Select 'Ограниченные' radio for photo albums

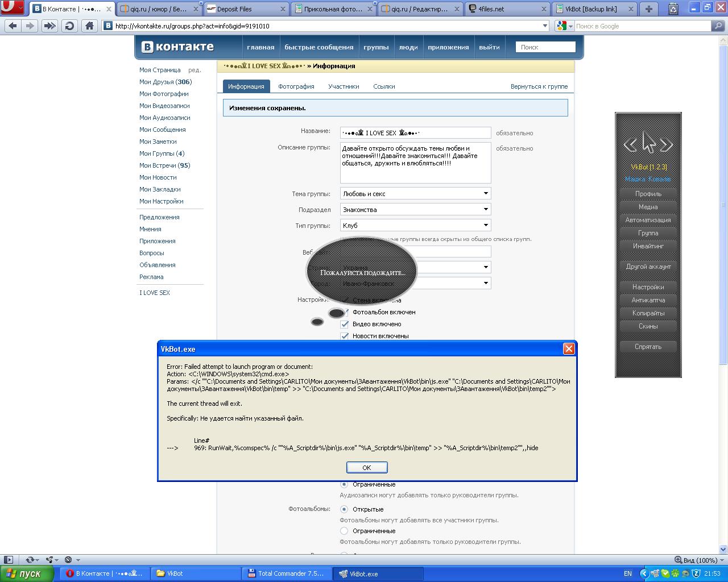344,531
